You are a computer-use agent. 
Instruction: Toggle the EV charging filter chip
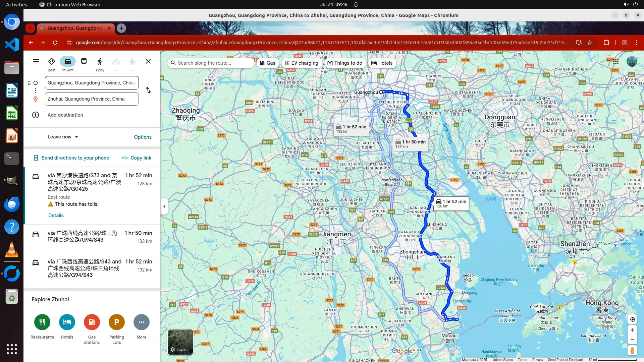[x=302, y=63]
